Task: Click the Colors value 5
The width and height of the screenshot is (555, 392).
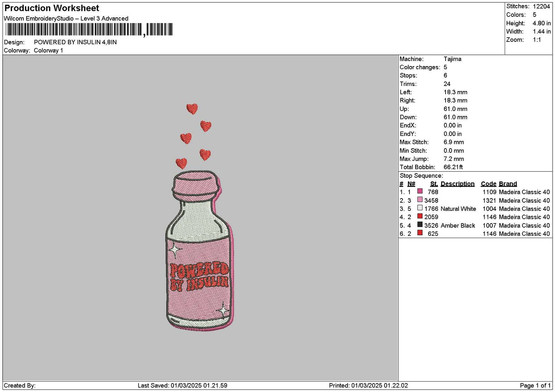Action: click(x=534, y=15)
